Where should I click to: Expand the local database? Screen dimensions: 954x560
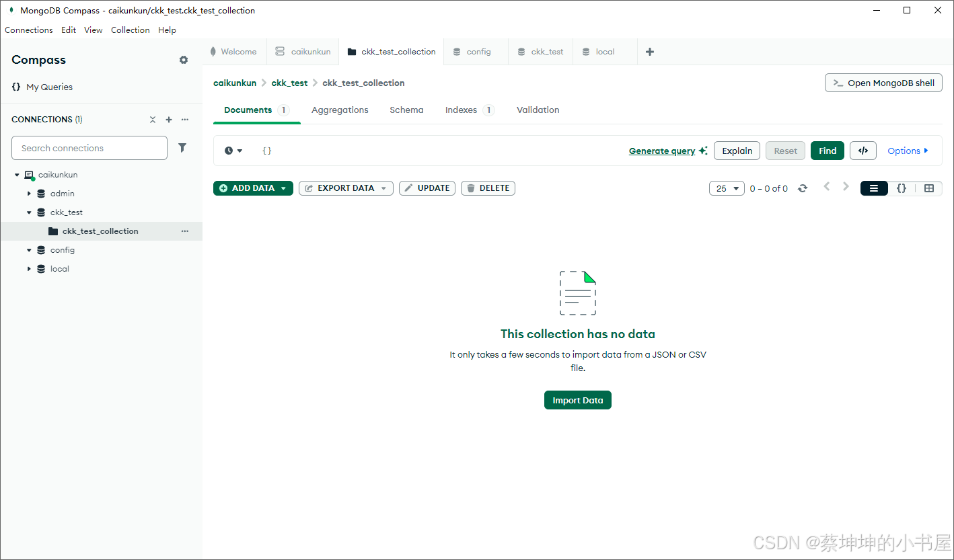(29, 268)
